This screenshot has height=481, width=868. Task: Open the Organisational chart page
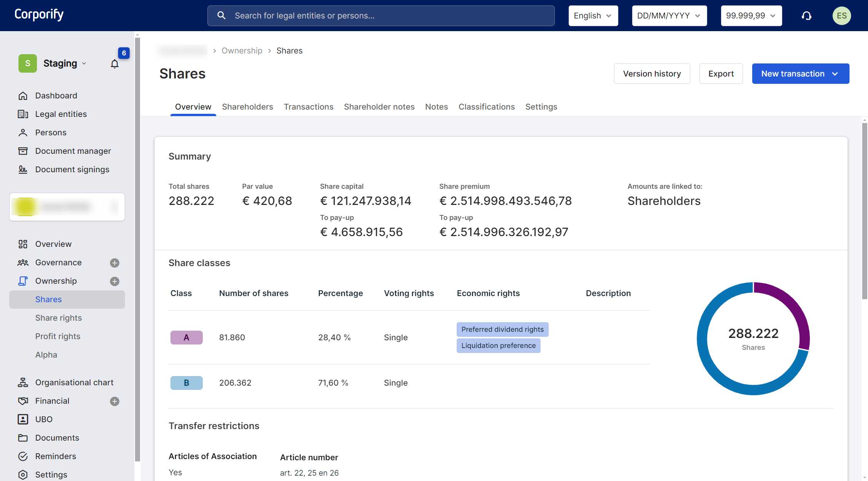pyautogui.click(x=74, y=383)
